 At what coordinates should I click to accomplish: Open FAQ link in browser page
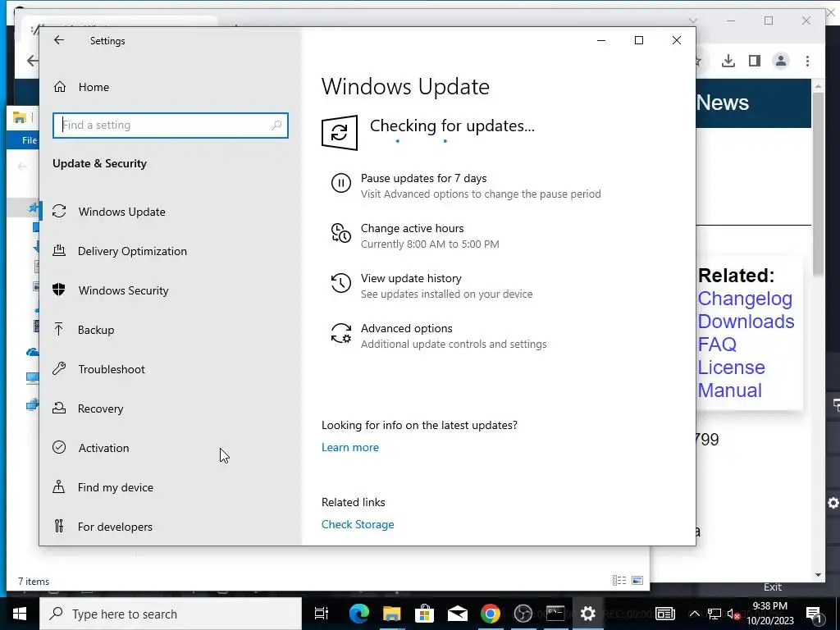point(717,345)
